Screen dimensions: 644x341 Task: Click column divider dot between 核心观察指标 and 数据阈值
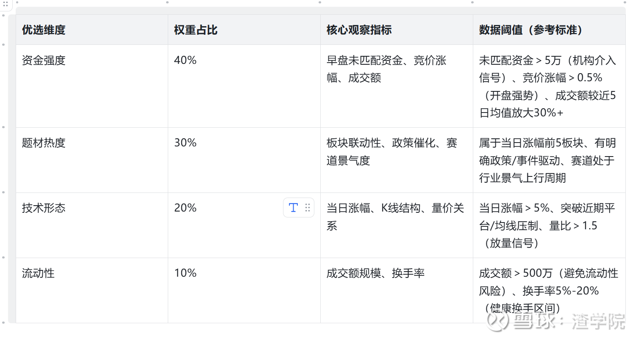pos(472,3)
